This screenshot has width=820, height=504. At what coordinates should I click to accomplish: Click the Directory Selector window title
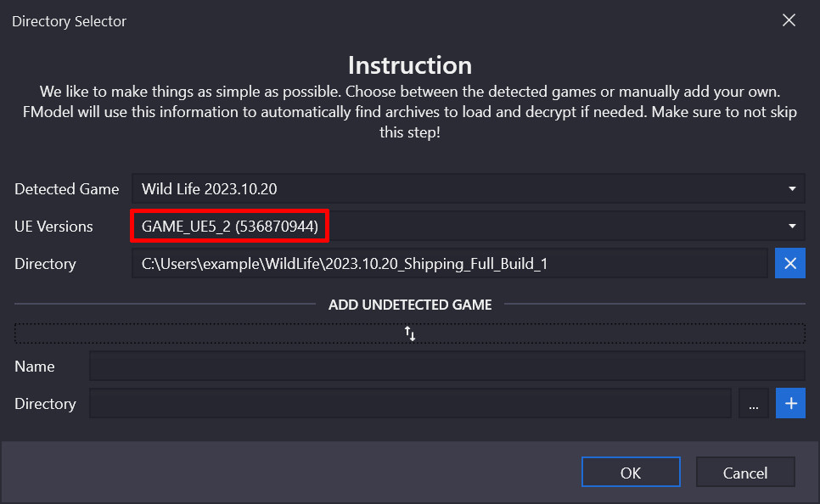coord(70,21)
